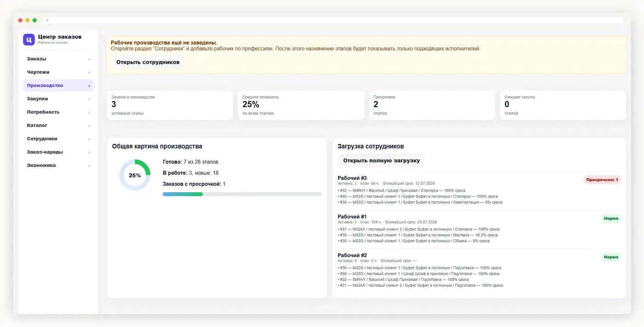Image resolution: width=644 pixels, height=327 pixels.
Task: Select the Рабочий #1 heading
Action: point(352,217)
